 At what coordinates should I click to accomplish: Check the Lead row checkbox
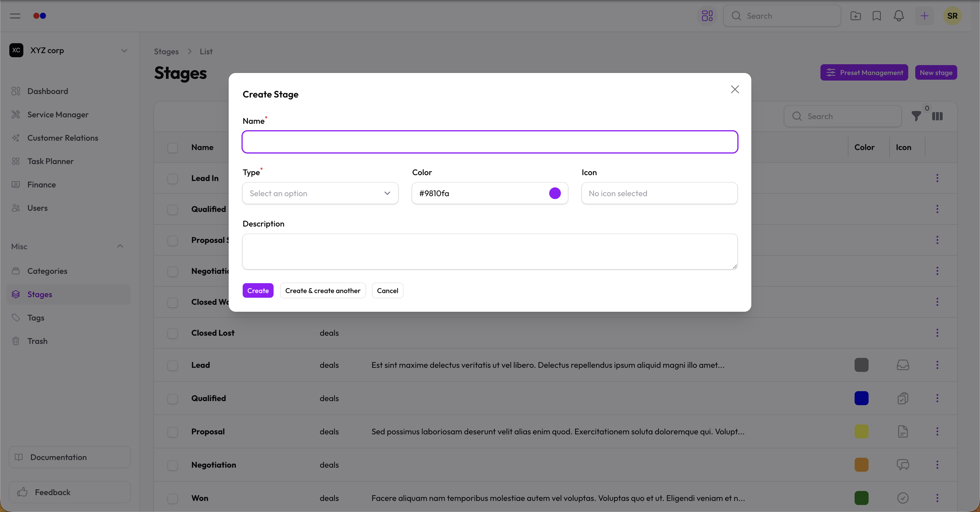coord(173,365)
